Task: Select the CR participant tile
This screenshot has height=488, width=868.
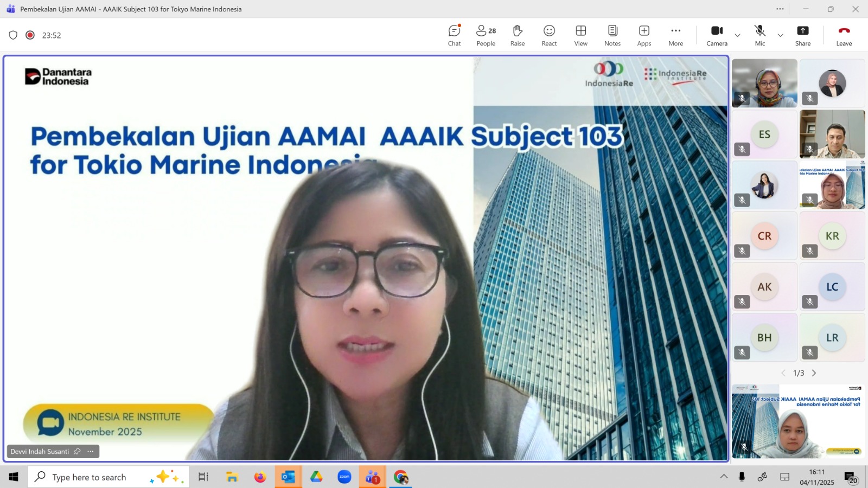Action: tap(764, 236)
